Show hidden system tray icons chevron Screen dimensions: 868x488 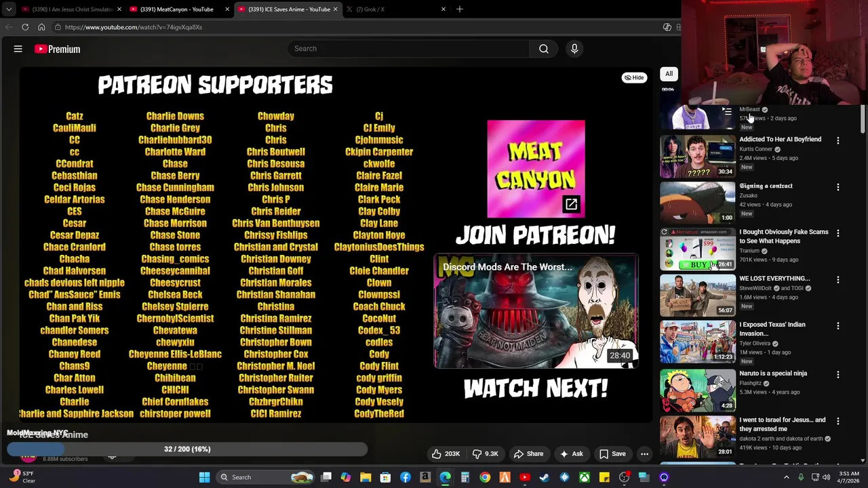pos(787,477)
